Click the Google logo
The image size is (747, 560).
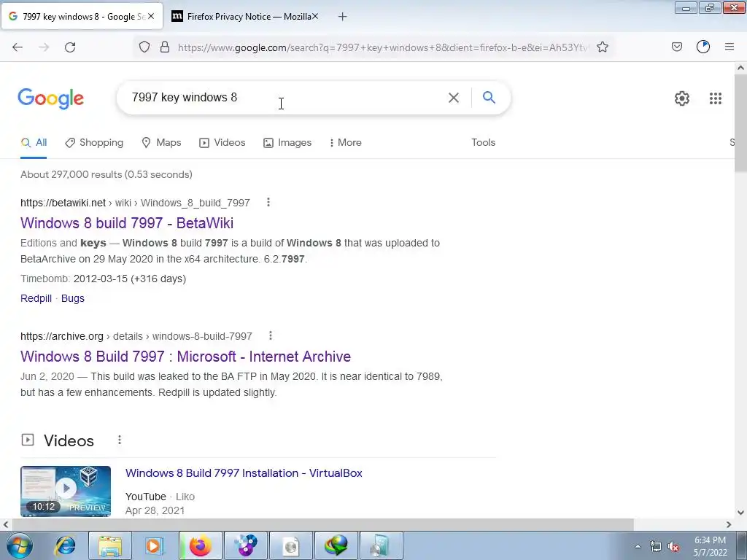(x=51, y=98)
